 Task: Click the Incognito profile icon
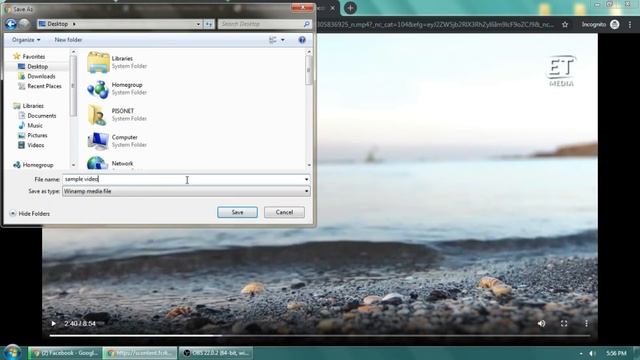pos(614,24)
